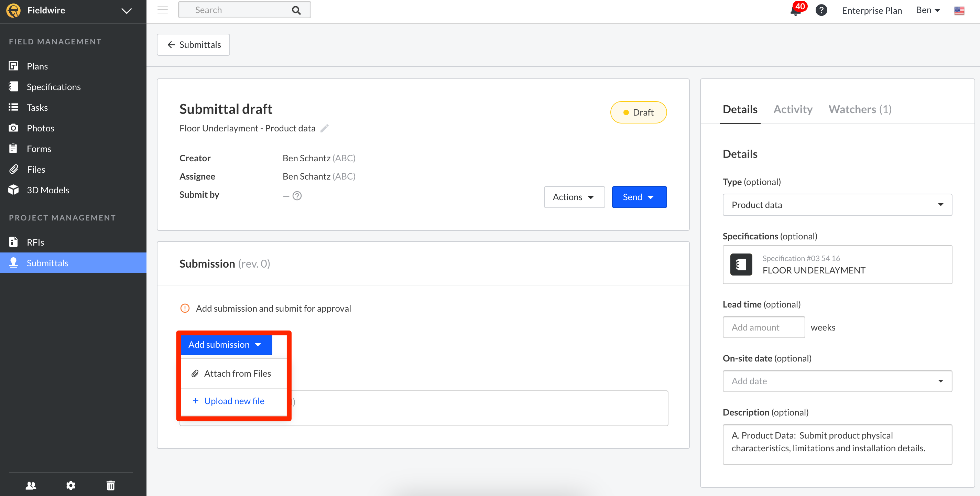The width and height of the screenshot is (980, 496).
Task: Open Tasks in the sidebar
Action: 73,107
